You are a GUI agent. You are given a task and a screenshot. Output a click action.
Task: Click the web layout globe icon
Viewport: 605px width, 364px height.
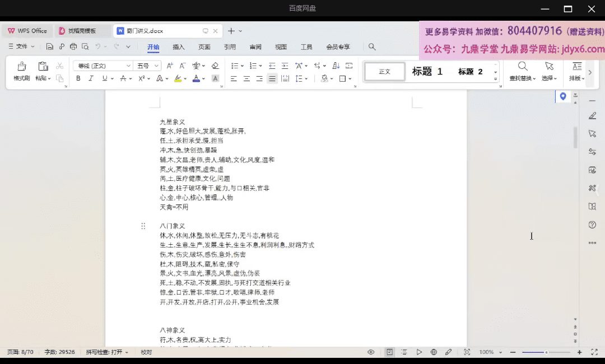434,352
